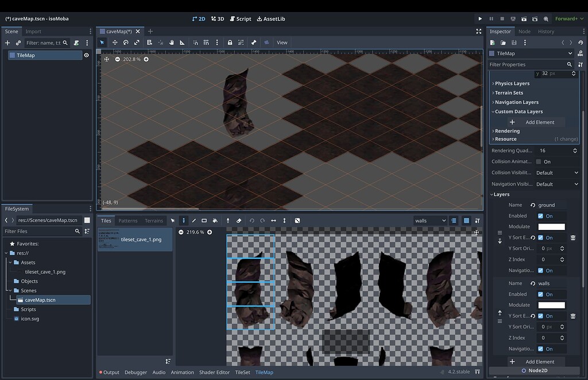Activate the Bucket fill tile tool

[x=215, y=220]
